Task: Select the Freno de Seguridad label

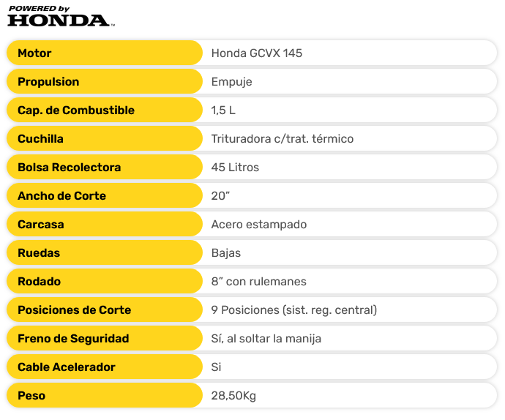Action: point(73,338)
